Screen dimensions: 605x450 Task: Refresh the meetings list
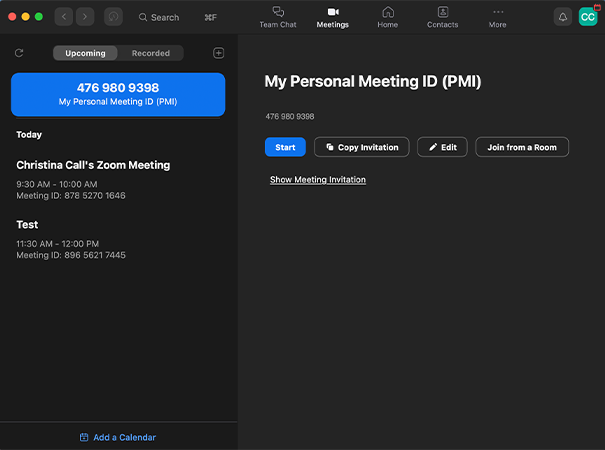(x=19, y=53)
